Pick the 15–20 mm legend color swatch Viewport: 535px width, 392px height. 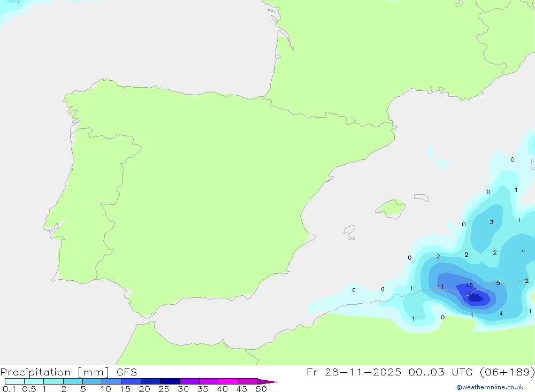pos(131,381)
